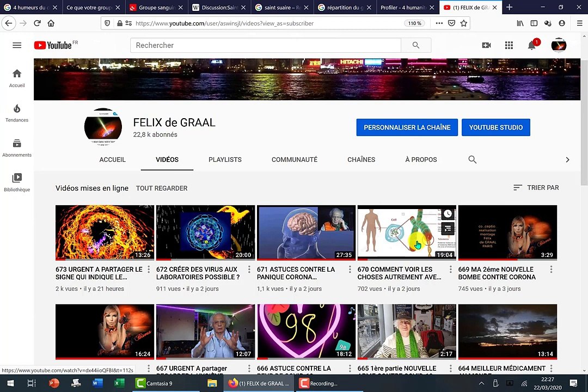The height and width of the screenshot is (392, 588).
Task: Open the TRIER PAR sort dropdown
Action: tap(536, 187)
